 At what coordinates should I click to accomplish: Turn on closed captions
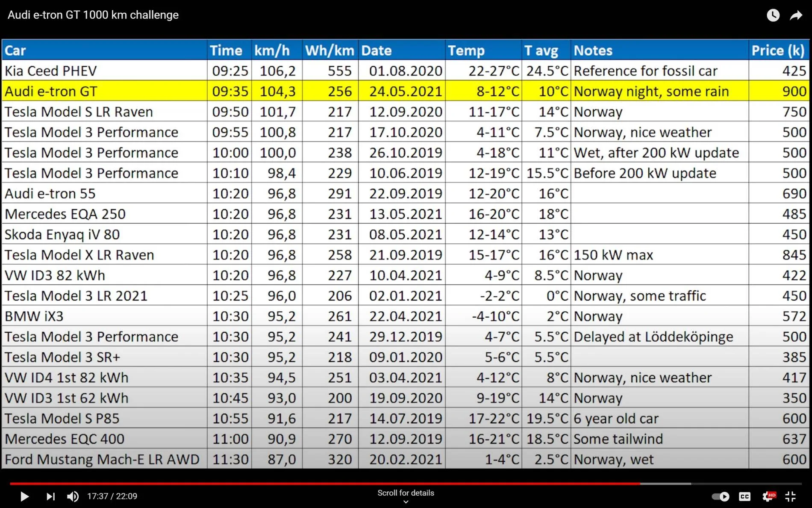pyautogui.click(x=744, y=496)
